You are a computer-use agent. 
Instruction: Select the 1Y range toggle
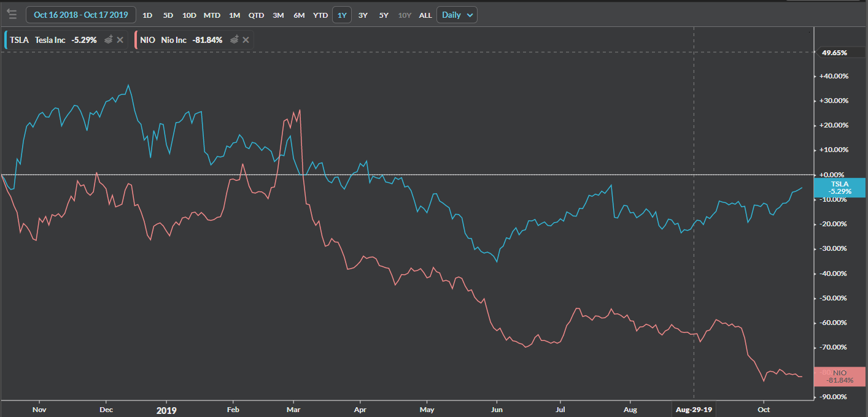coord(342,15)
